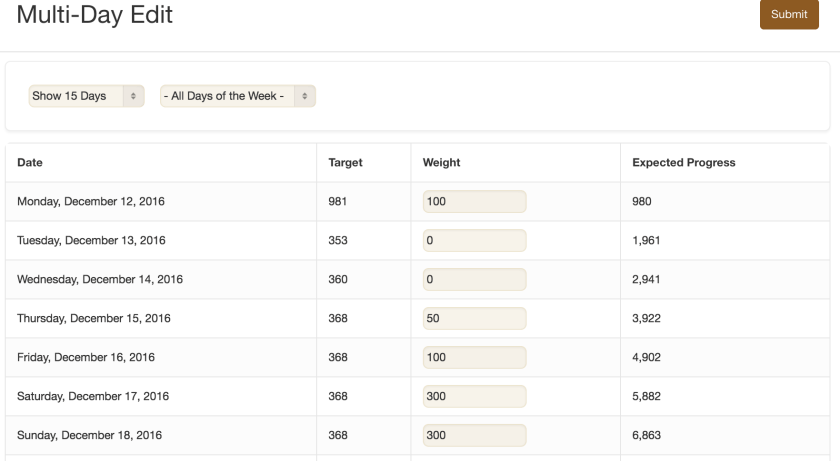Select the Friday, December 16, 2016 date cell

85,358
